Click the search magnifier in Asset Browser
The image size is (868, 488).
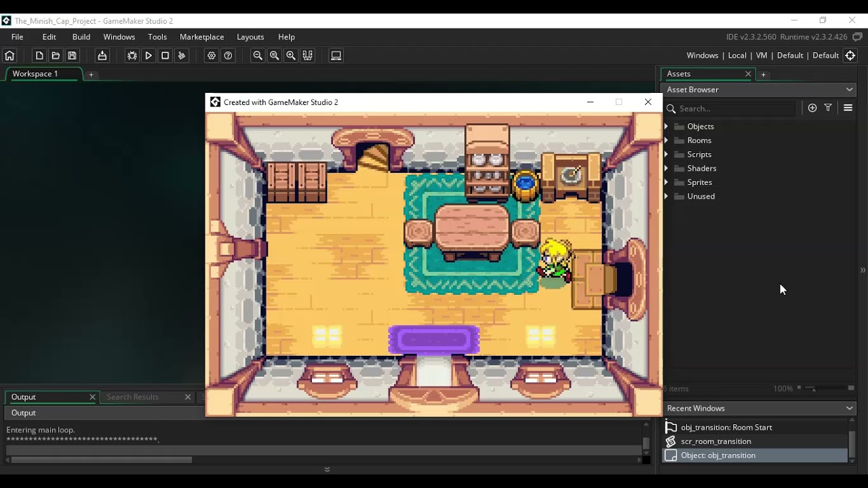(x=671, y=108)
